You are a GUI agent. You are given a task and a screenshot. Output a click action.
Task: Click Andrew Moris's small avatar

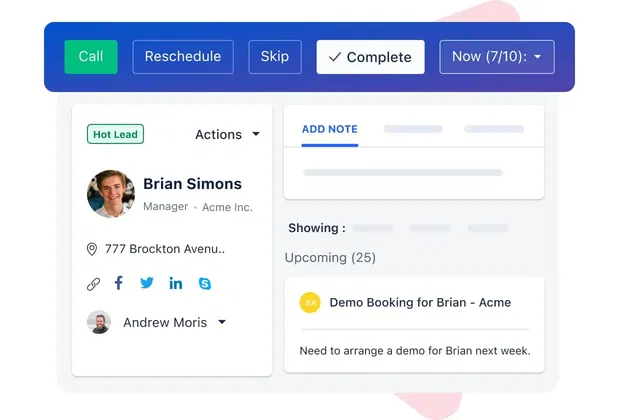[x=99, y=322]
